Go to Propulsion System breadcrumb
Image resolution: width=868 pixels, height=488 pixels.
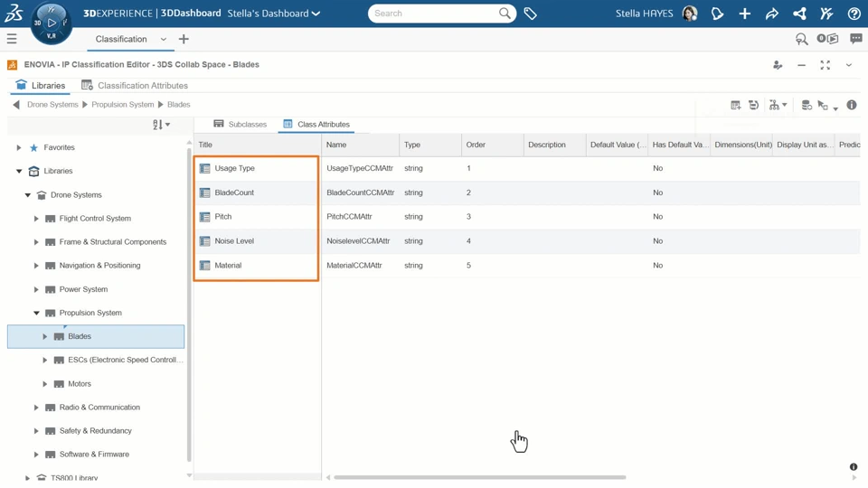click(122, 105)
